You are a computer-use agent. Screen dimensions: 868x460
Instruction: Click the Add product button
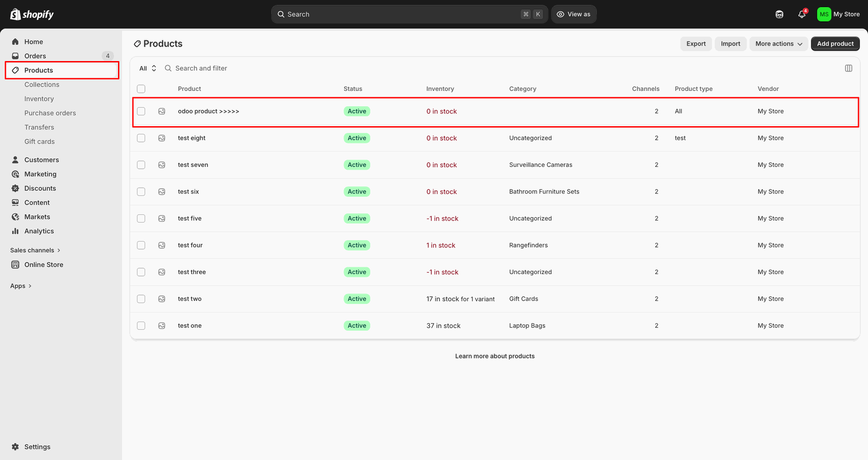(835, 44)
